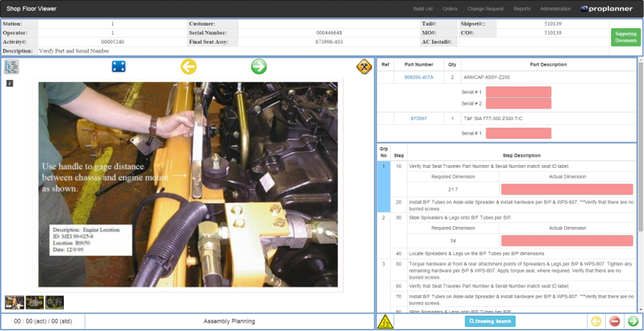The width and height of the screenshot is (644, 331).
Task: Open the tools wrench-and-hammer icon
Action: coord(364,67)
